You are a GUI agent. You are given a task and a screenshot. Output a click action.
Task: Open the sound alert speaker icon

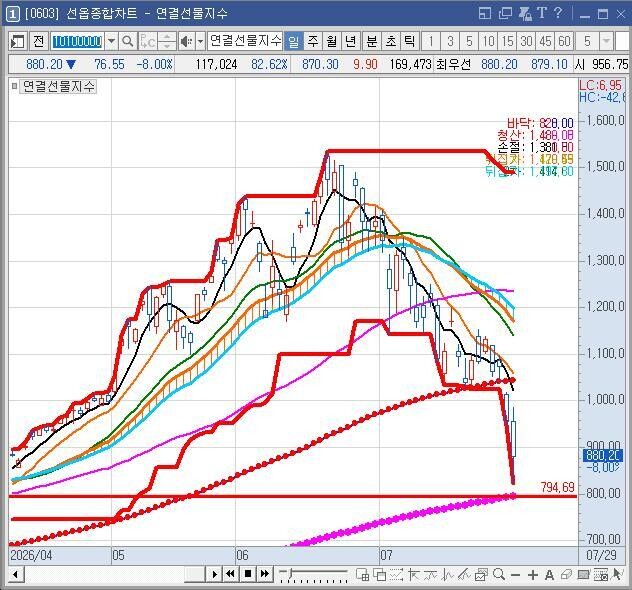pos(186,41)
